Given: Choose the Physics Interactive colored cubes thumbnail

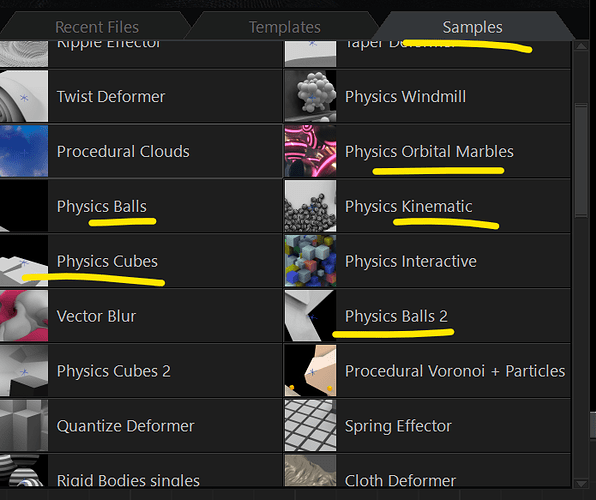Looking at the screenshot, I should pyautogui.click(x=310, y=261).
